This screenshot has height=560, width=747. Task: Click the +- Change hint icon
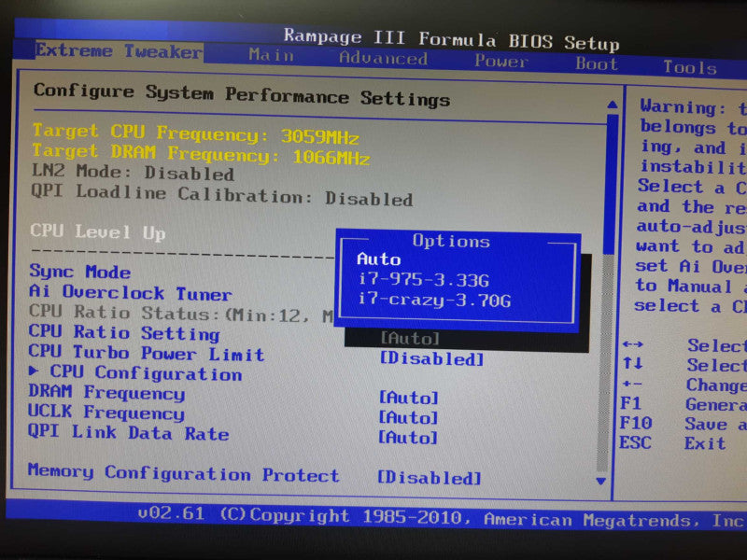coord(632,384)
